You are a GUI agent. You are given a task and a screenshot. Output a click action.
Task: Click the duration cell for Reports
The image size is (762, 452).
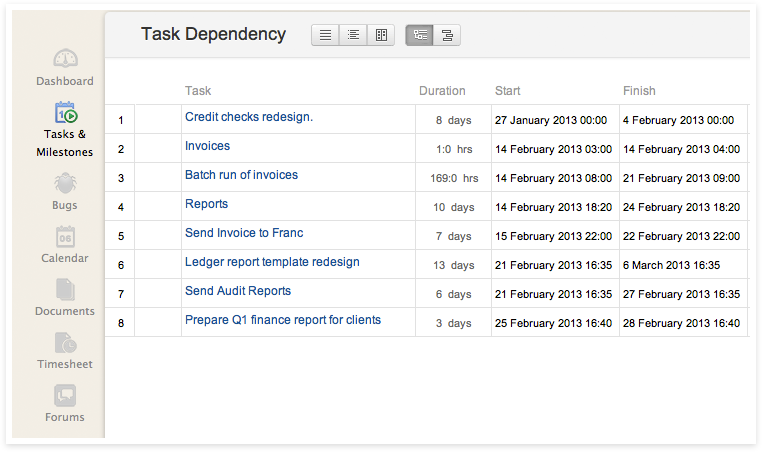pyautogui.click(x=453, y=208)
